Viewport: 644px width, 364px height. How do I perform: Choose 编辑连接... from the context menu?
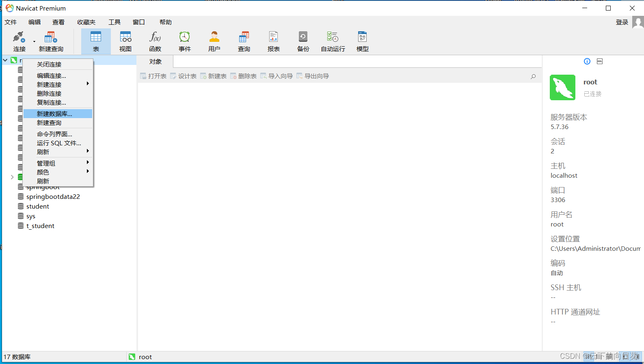point(58,75)
